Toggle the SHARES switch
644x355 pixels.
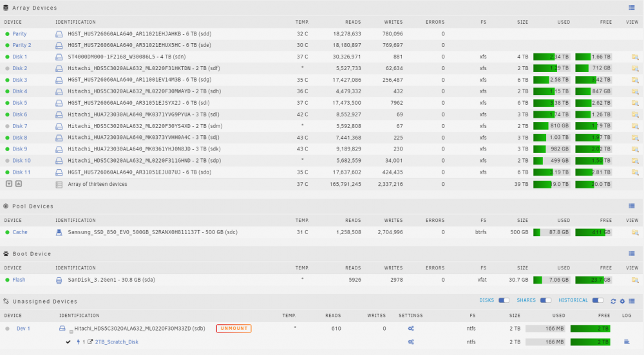[x=545, y=300]
